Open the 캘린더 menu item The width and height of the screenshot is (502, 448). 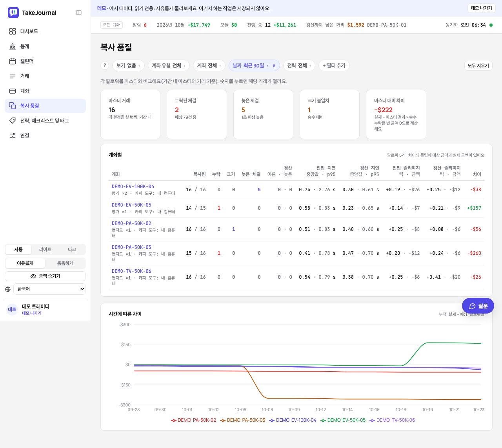tap(45, 61)
